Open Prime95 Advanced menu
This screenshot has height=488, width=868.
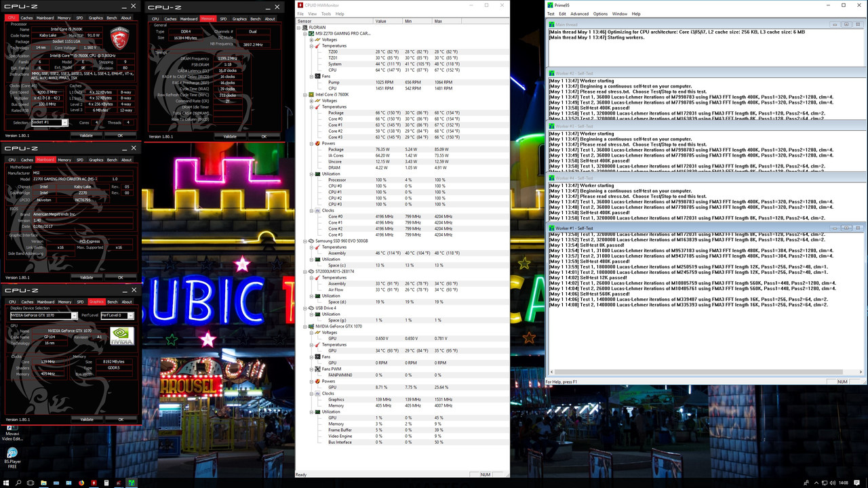579,14
